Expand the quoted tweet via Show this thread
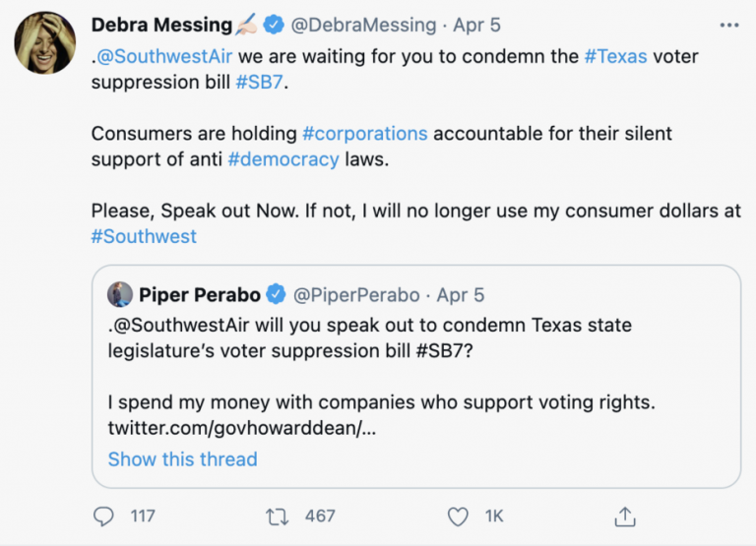Viewport: 756px width, 546px height. coord(182,458)
